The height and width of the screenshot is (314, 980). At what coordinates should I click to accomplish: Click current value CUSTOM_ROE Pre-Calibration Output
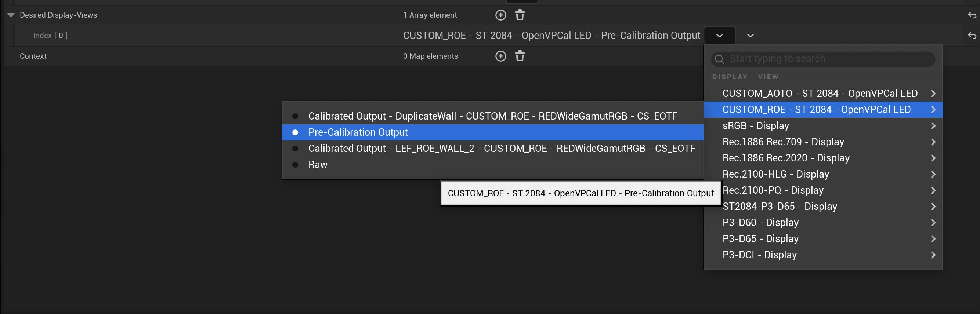click(x=552, y=36)
